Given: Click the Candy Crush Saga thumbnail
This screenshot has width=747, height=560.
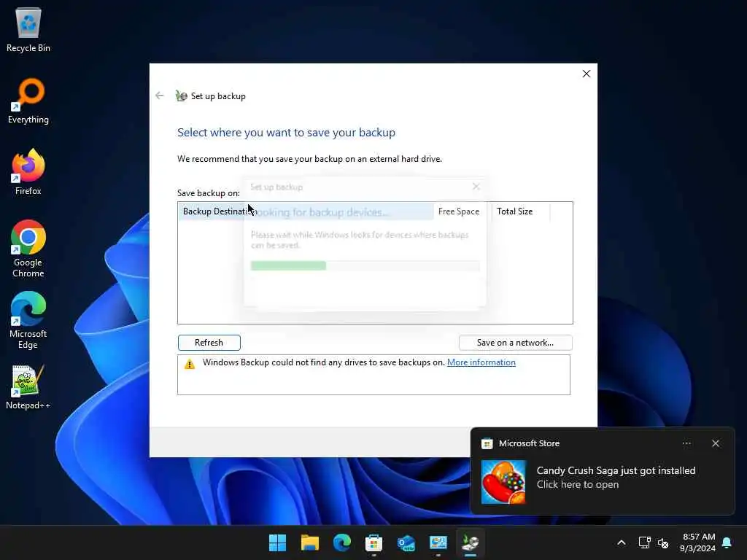Looking at the screenshot, I should [x=503, y=482].
